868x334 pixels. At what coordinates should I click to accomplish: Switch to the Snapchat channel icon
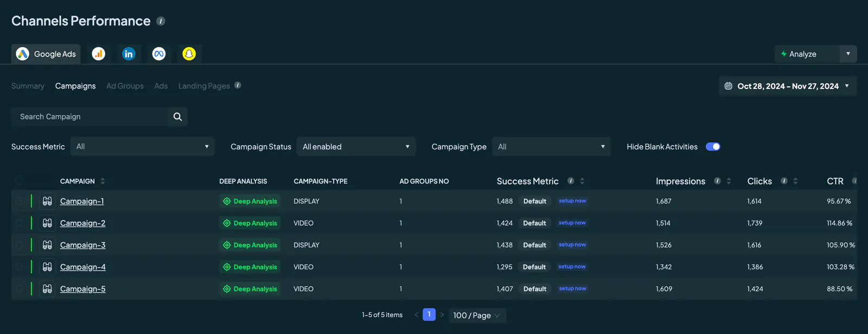pos(189,54)
